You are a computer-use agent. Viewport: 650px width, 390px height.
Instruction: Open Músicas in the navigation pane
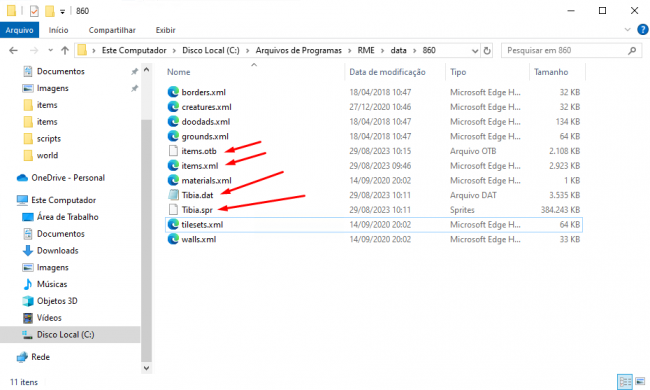45,284
